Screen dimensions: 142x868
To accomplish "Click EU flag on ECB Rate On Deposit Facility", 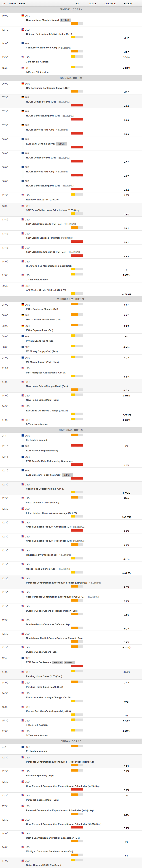I will tap(23, 446).
